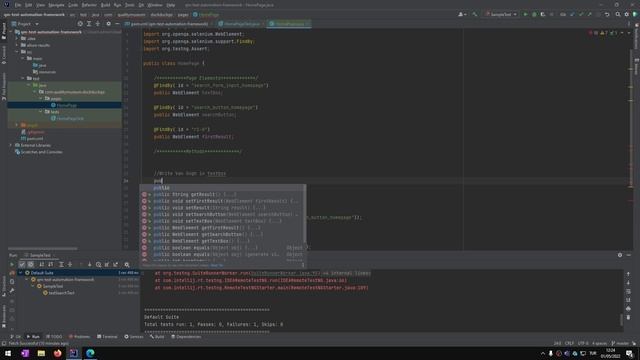The height and width of the screenshot is (360, 640).
Task: Open test runner settings gear in Run toolbar
Action: [x=127, y=264]
